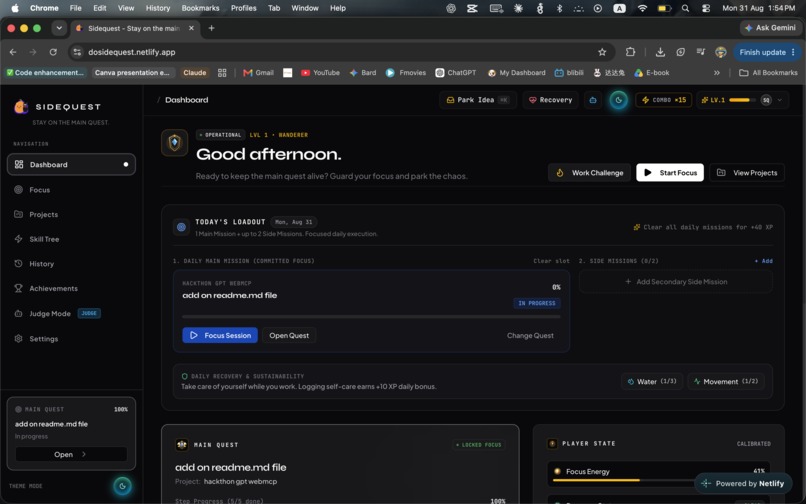Open the YouTube bookmark
The height and width of the screenshot is (504, 806).
click(x=320, y=73)
